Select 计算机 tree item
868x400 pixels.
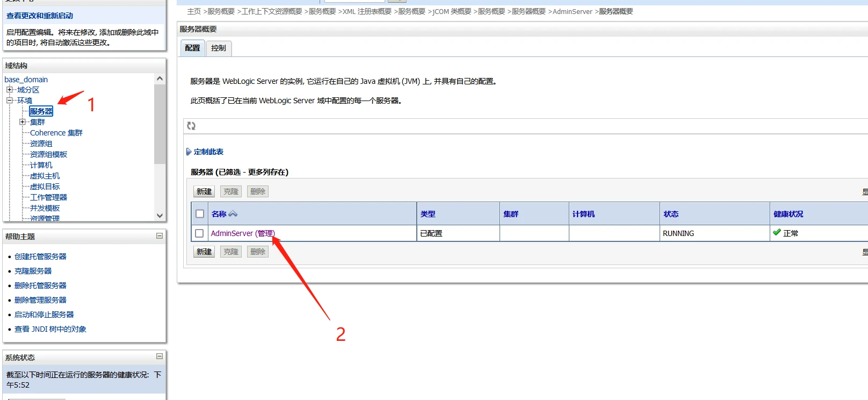[41, 165]
